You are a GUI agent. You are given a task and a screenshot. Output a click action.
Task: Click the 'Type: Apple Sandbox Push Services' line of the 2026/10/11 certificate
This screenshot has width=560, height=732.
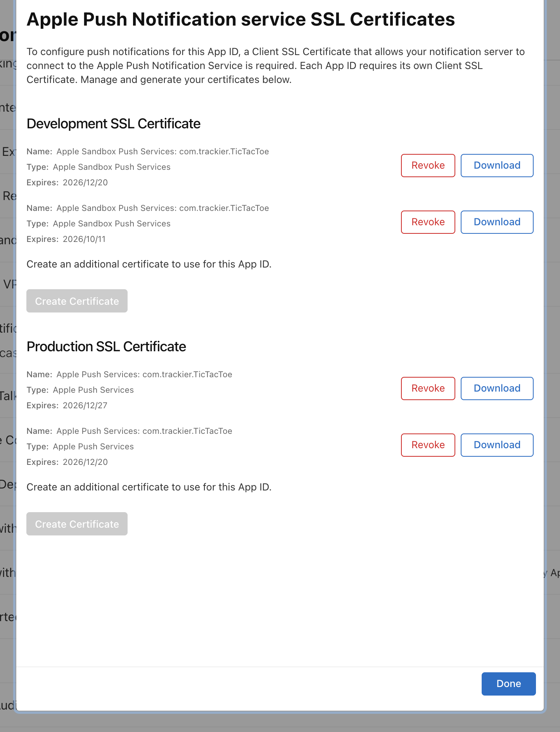pos(99,224)
